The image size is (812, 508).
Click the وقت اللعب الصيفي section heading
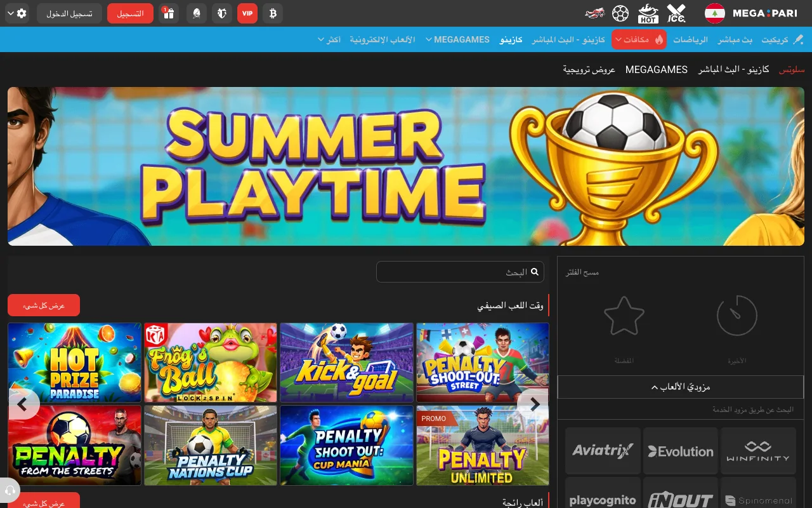pos(510,305)
